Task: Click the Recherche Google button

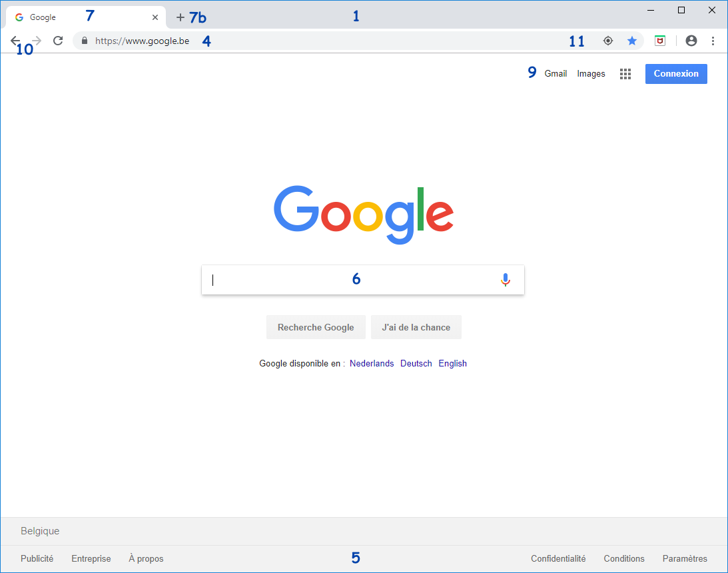Action: click(316, 327)
